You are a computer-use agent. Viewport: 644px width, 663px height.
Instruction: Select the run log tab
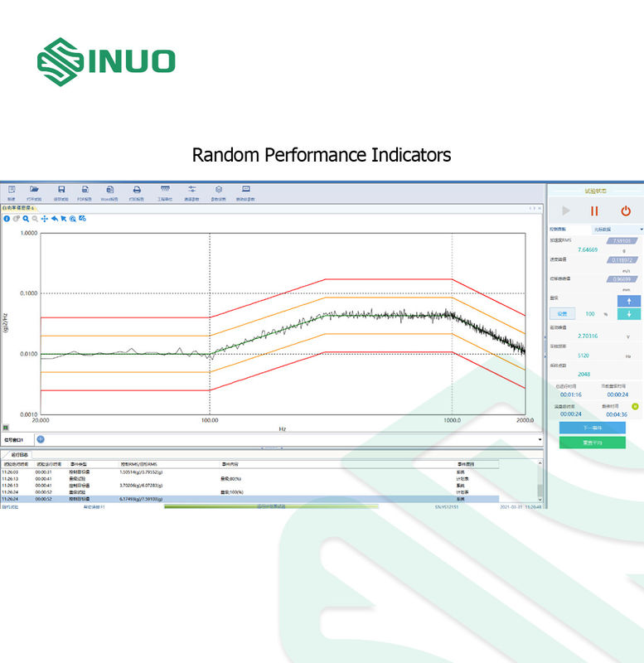(17, 455)
